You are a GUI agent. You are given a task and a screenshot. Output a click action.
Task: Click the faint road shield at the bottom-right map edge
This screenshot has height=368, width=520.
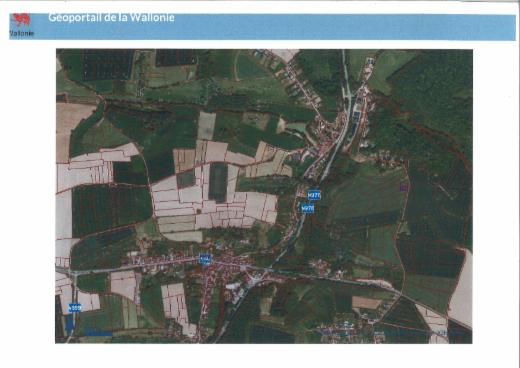click(x=442, y=332)
